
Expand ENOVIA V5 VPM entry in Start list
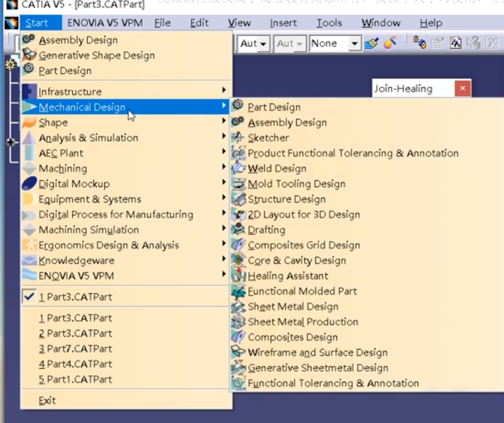point(127,276)
